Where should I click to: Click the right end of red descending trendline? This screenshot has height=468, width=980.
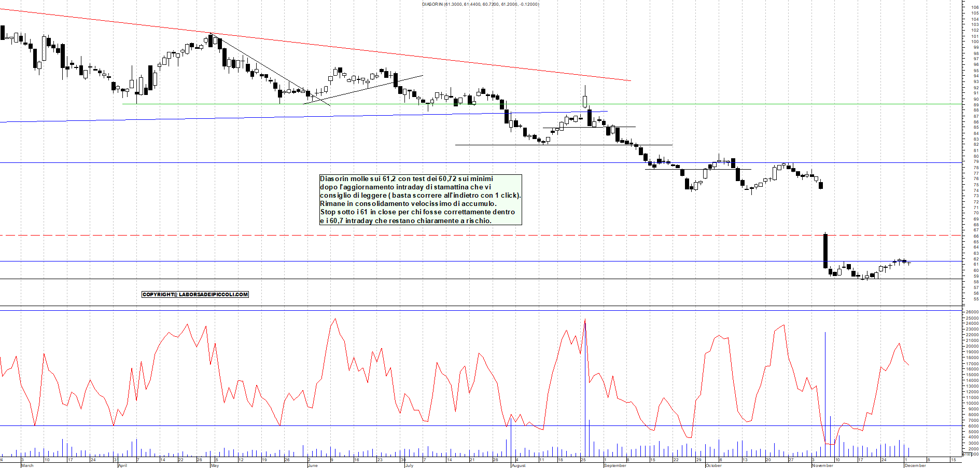[x=629, y=80]
